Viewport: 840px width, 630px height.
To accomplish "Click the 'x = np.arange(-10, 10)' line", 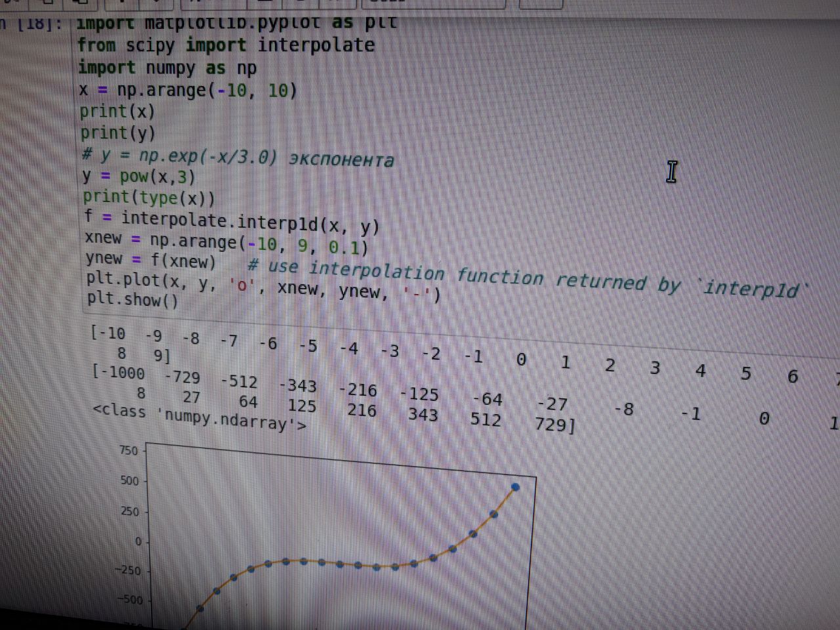I will tap(188, 90).
